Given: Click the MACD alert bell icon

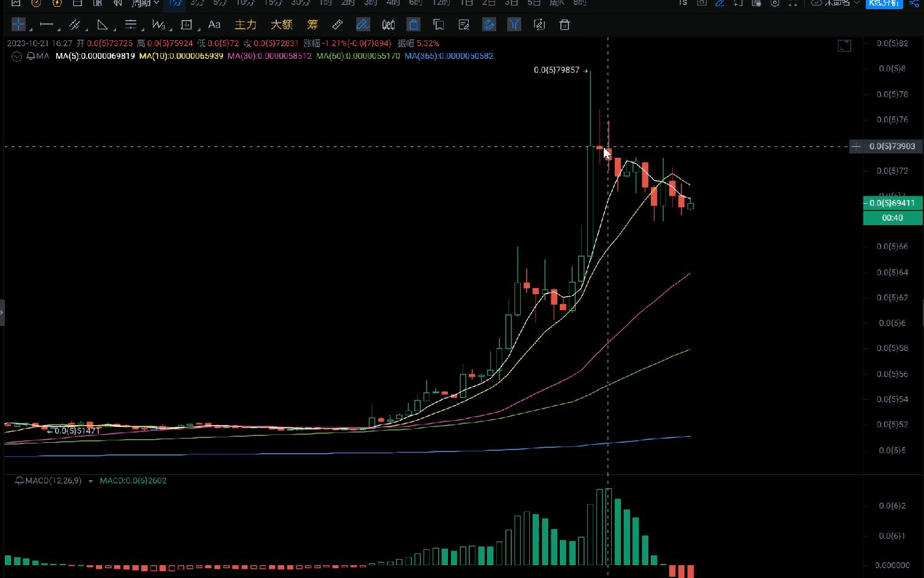Looking at the screenshot, I should click(20, 481).
